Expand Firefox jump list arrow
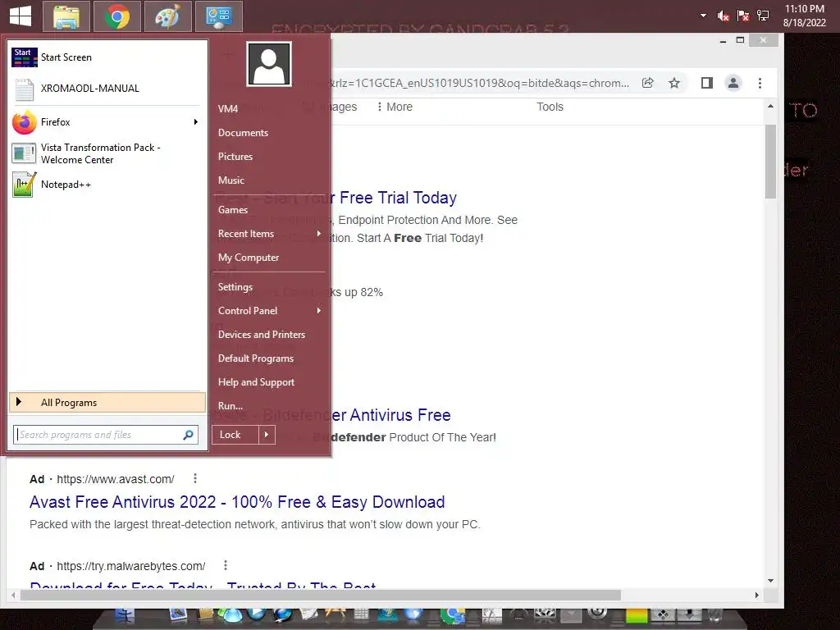Screen dimensions: 840x630 [x=196, y=122]
